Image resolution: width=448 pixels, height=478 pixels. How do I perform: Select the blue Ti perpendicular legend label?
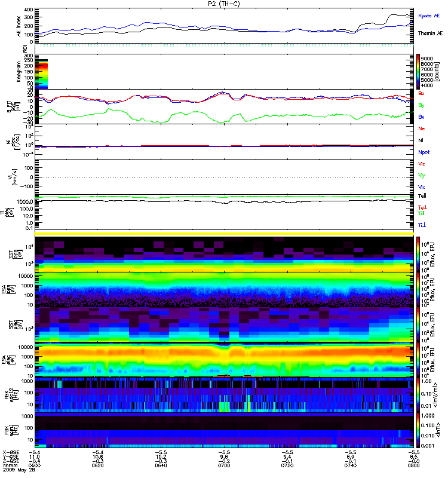(422, 225)
